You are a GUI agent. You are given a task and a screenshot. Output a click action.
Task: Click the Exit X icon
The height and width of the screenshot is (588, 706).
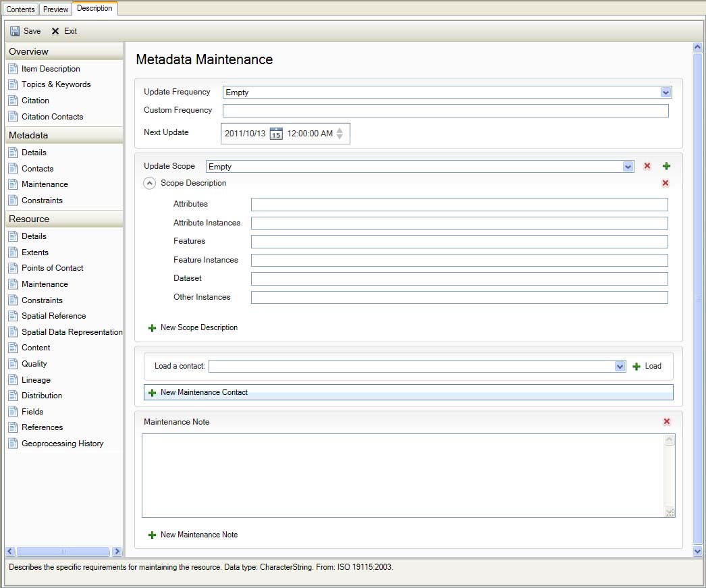(55, 31)
